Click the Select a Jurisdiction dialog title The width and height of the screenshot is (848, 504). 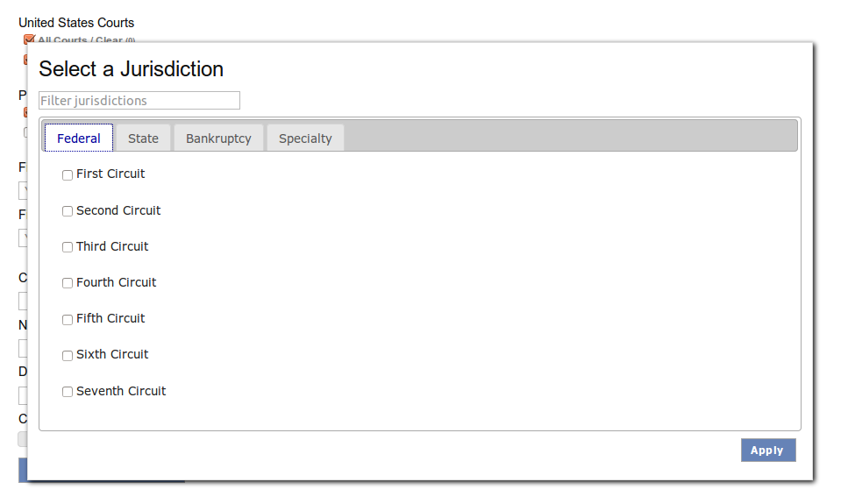pyautogui.click(x=131, y=69)
